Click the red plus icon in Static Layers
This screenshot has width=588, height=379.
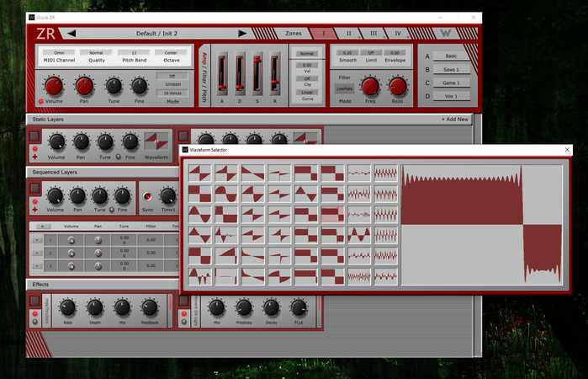[x=34, y=157]
